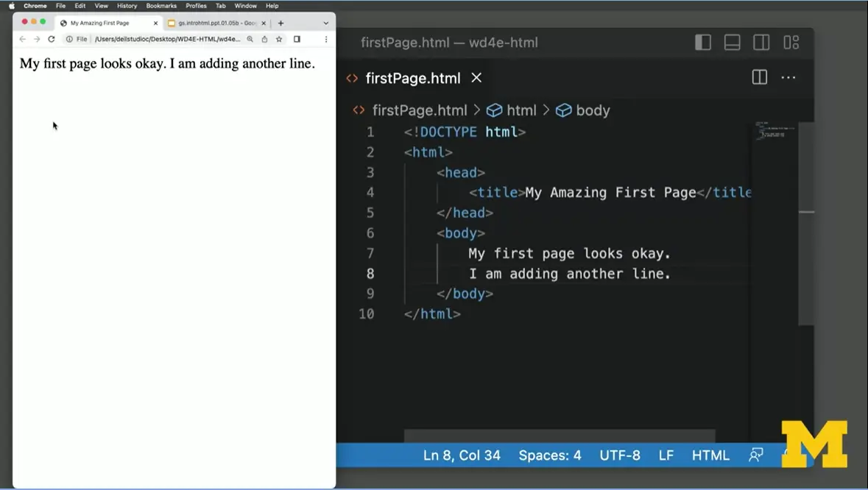
Task: Click the HTML language mode indicator
Action: [x=710, y=455]
